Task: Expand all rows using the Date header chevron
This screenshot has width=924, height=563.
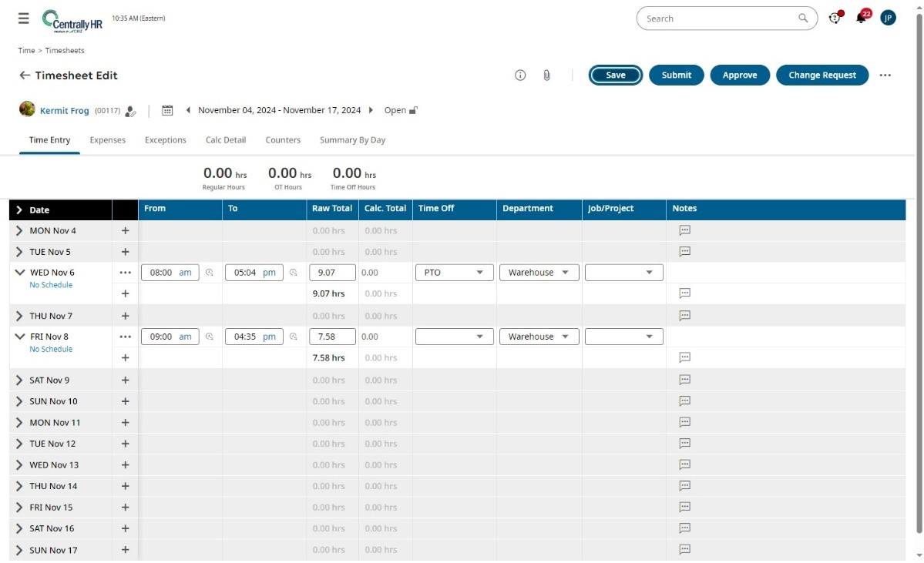Action: click(18, 210)
